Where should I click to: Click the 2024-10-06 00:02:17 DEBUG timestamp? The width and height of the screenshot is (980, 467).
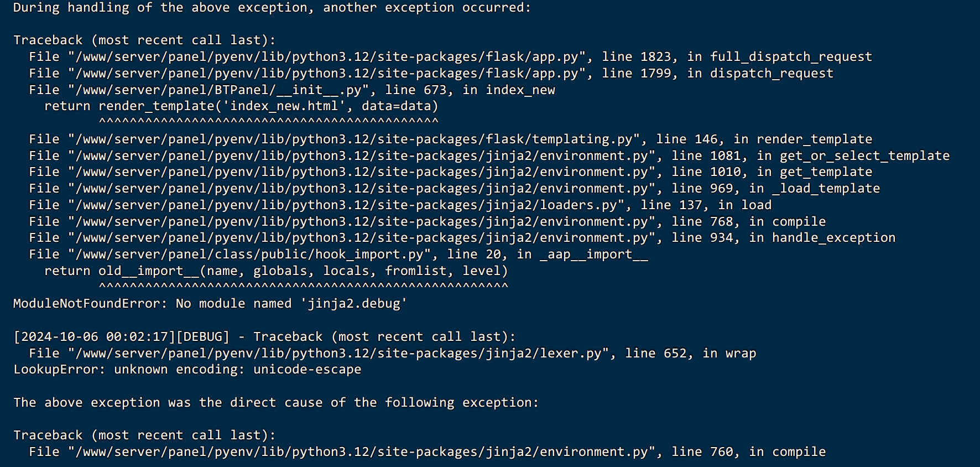(121, 337)
